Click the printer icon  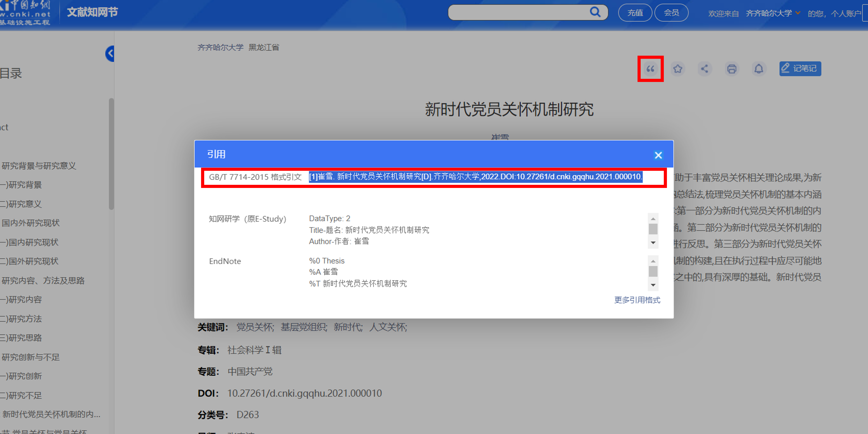click(x=731, y=69)
